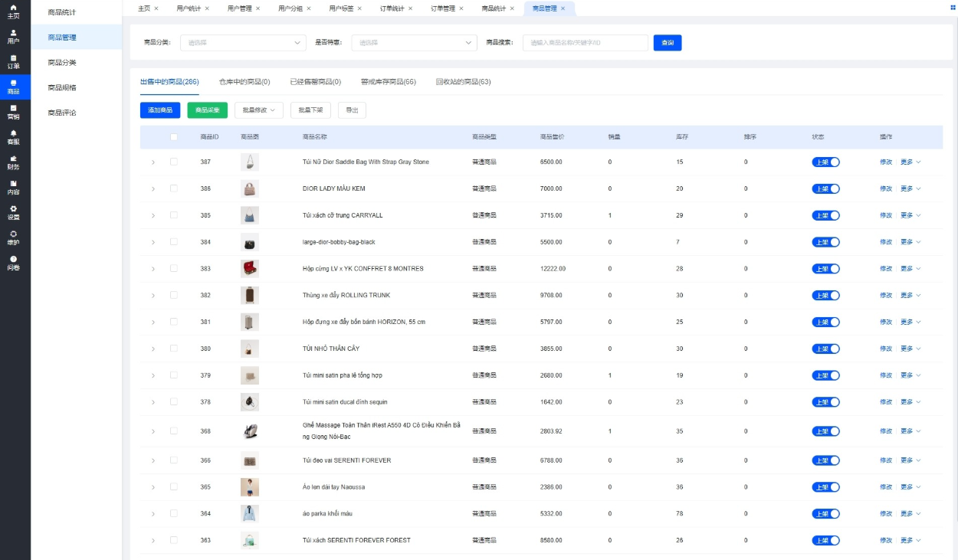This screenshot has height=560, width=958.
Task: Close the 订单统计 tab
Action: pos(410,8)
